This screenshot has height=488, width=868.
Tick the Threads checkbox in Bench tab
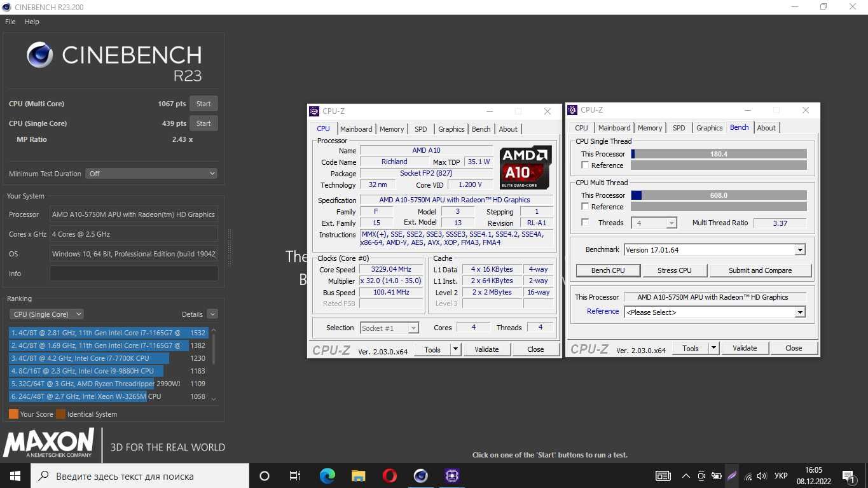click(585, 223)
